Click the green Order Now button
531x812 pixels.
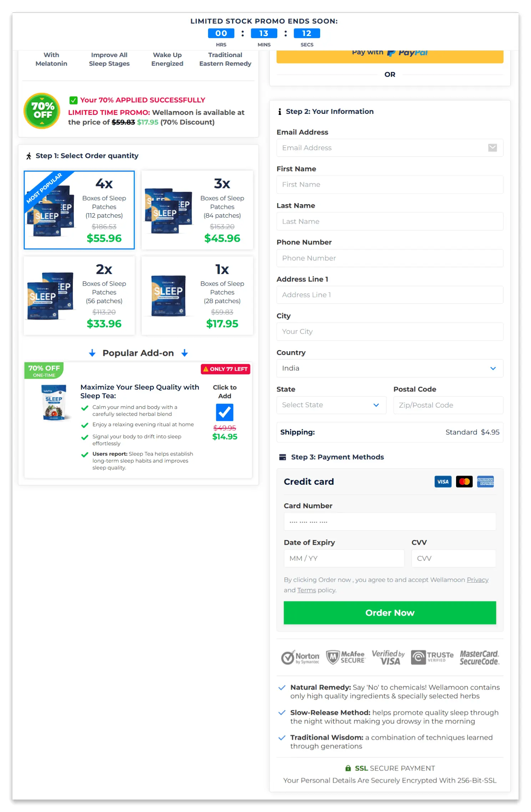[390, 613]
